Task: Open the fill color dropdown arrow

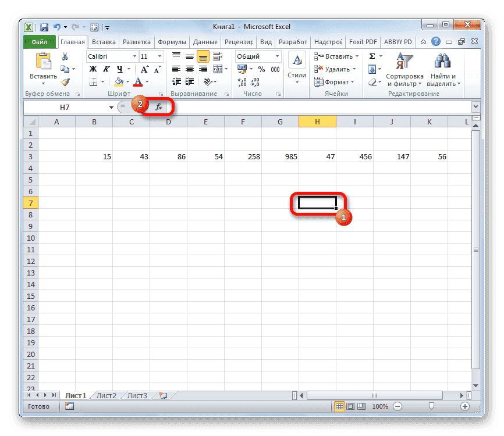Action: tap(127, 82)
